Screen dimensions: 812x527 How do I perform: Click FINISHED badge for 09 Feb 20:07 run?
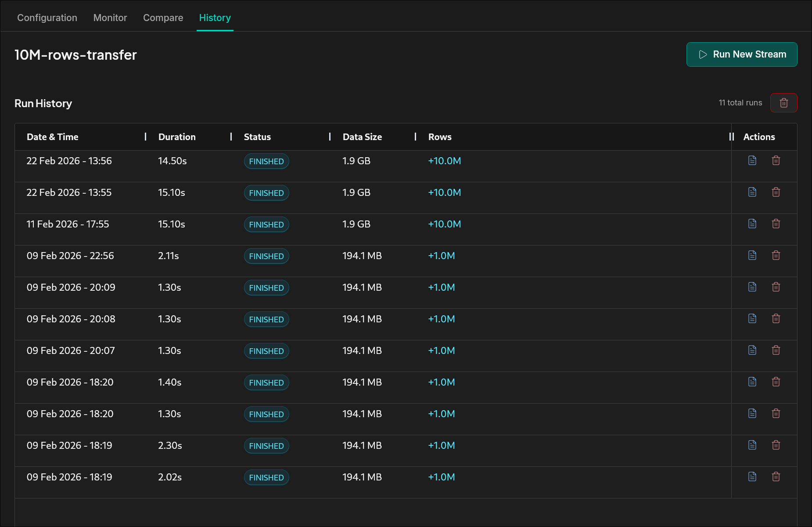(x=266, y=351)
